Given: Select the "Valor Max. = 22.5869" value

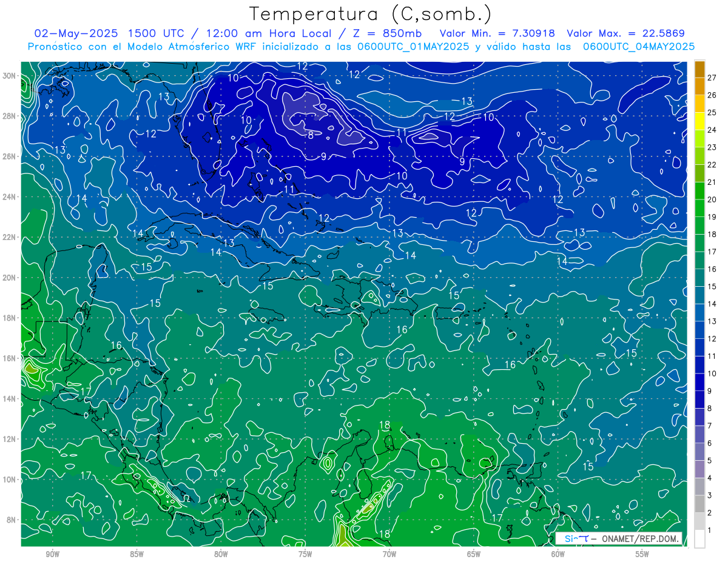Looking at the screenshot, I should click(x=625, y=33).
